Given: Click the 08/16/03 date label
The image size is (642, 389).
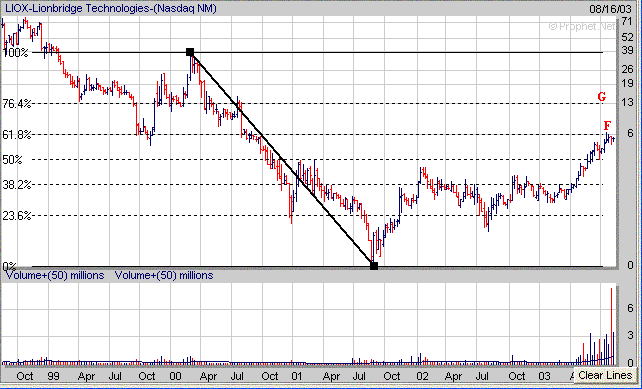Looking at the screenshot, I should tap(610, 9).
